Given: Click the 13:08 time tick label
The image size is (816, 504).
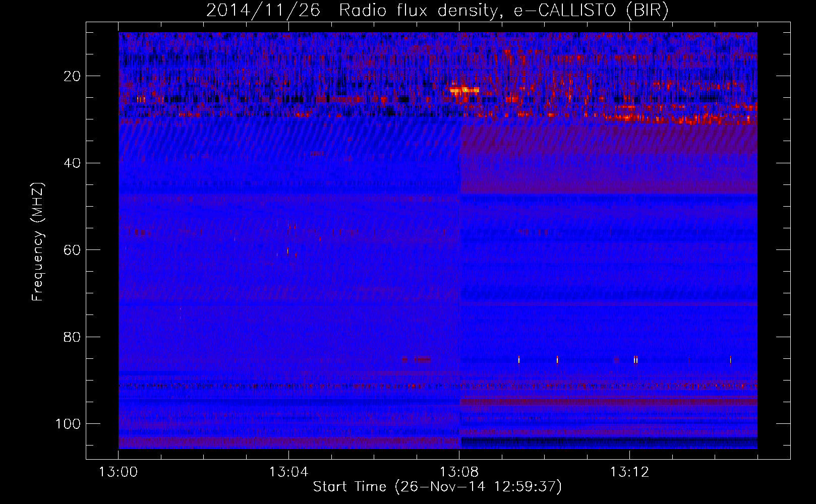Looking at the screenshot, I should (459, 472).
